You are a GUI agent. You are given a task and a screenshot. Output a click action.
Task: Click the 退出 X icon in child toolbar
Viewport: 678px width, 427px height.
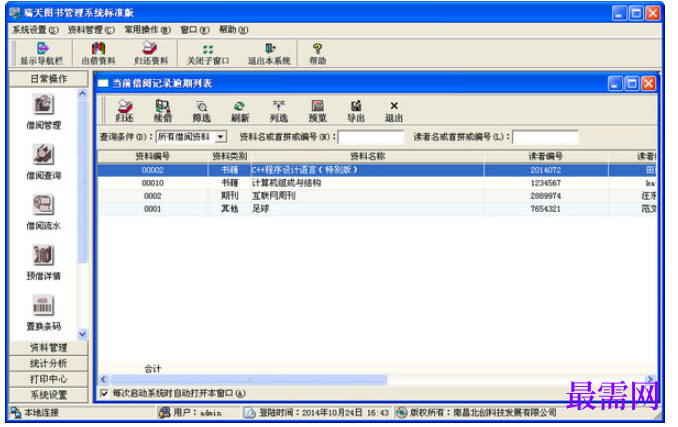(x=394, y=106)
